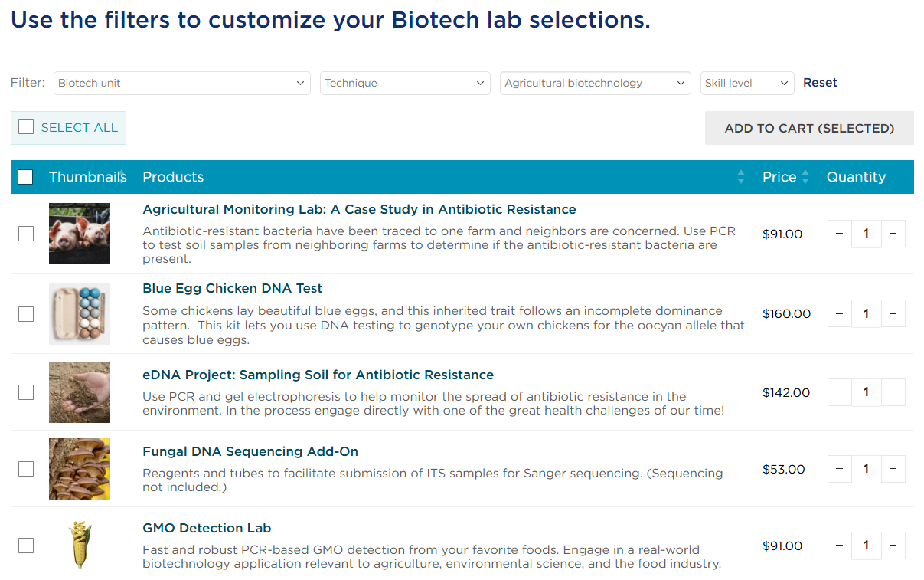Expand the Technique filter dropdown
This screenshot has width=924, height=580.
click(x=405, y=84)
